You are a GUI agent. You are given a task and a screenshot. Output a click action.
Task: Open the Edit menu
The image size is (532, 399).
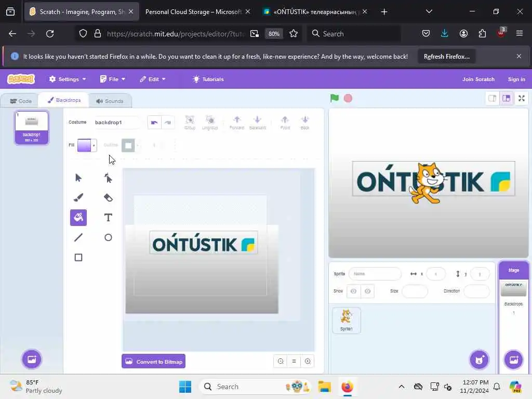click(153, 79)
